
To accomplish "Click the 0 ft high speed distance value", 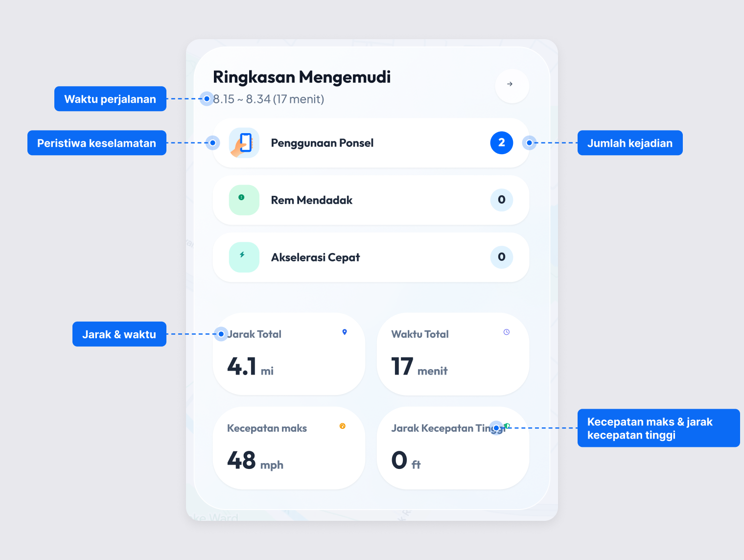I will coord(406,461).
